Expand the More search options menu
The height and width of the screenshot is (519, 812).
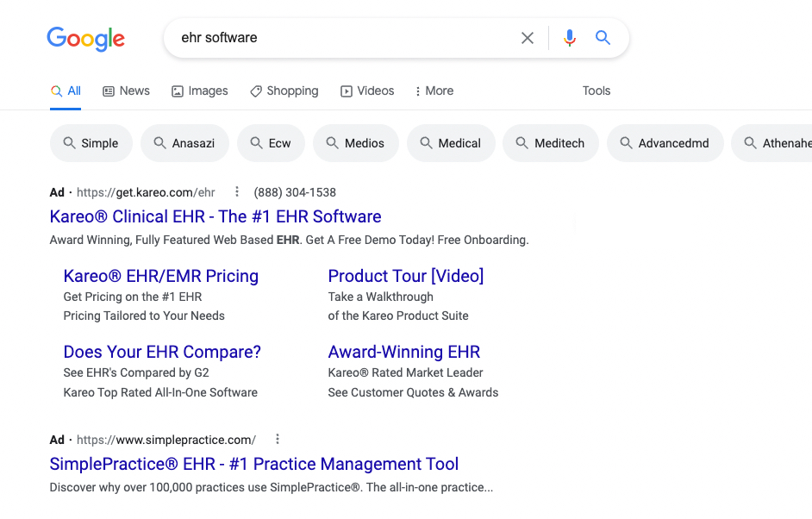[x=434, y=91]
